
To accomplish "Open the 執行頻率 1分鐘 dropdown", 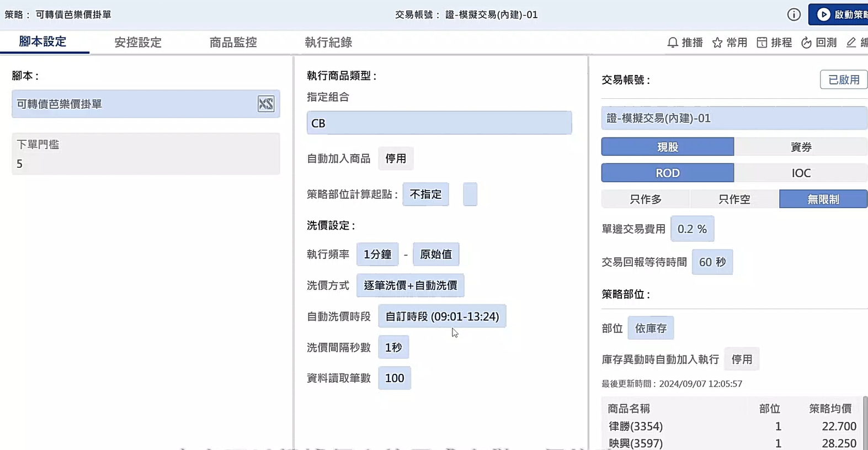I will (377, 255).
